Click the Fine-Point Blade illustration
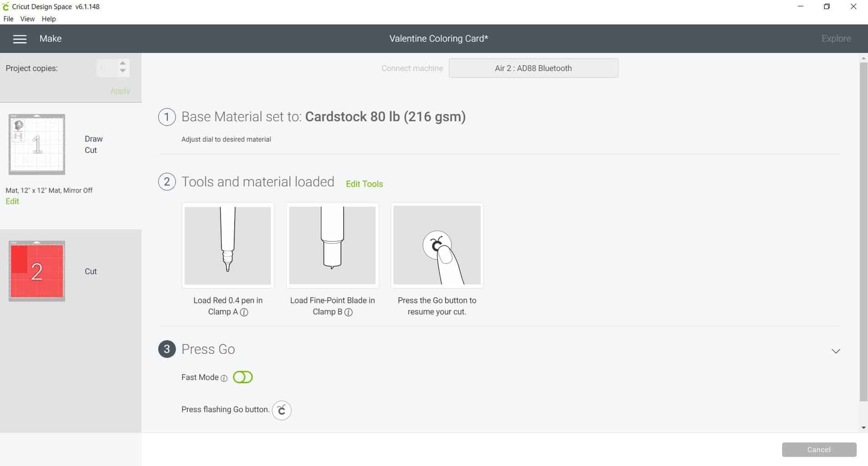Screen dimensions: 868x466 tap(332, 245)
